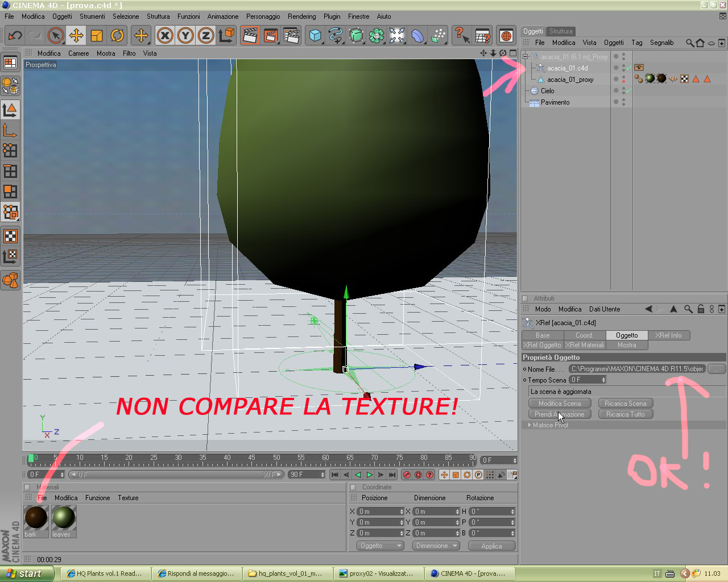Click the Modifica Scena button
The height and width of the screenshot is (582, 728).
coord(560,404)
